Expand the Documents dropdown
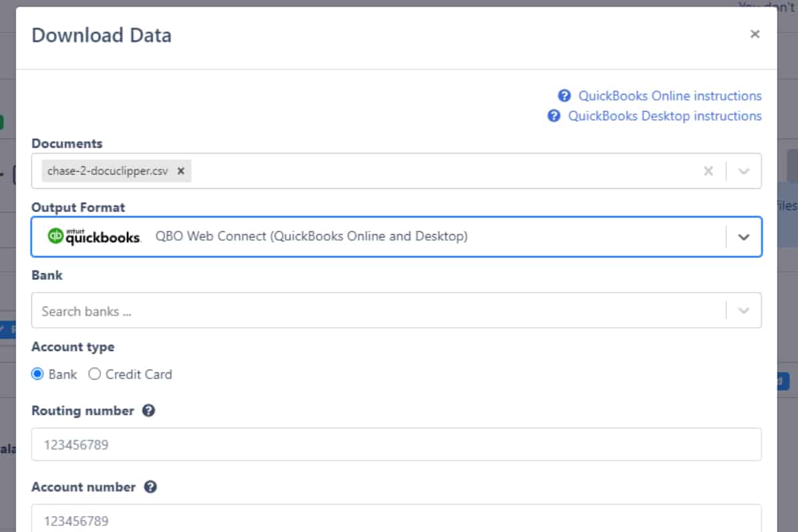Screen dimensions: 798x532 coord(744,171)
